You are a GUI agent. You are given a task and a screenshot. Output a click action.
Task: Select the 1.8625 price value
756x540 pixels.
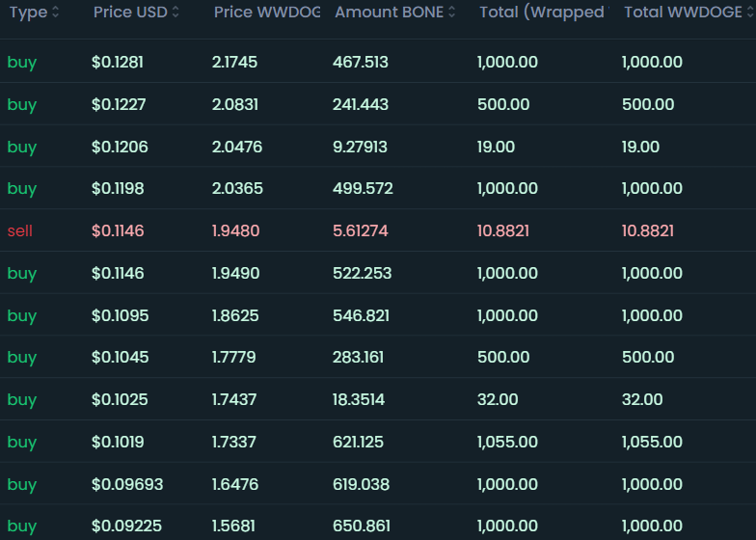click(235, 316)
